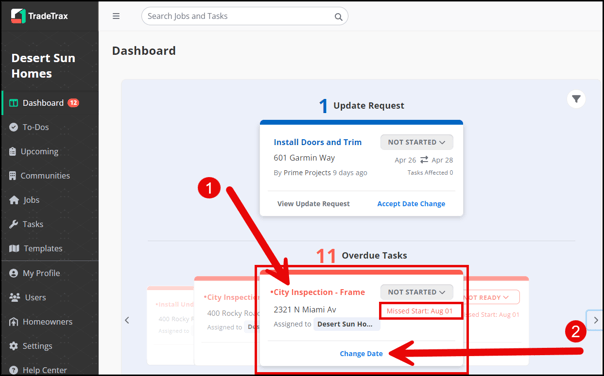
Task: Click the My Profile person icon
Action: [13, 273]
